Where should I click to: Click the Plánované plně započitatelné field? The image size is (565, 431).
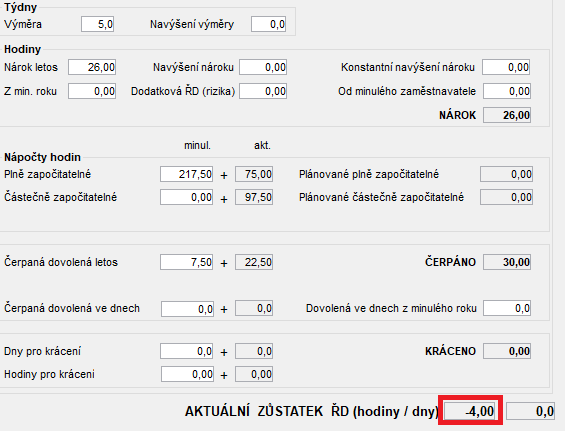pos(506,174)
